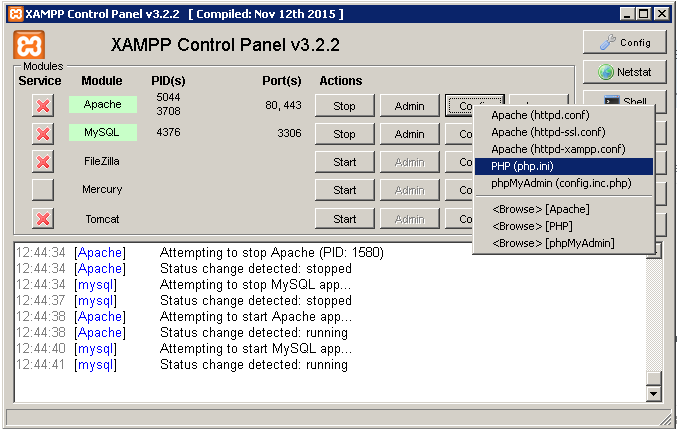Click the FileZilla Config button
Screen dimensions: 677x429
tap(459, 162)
